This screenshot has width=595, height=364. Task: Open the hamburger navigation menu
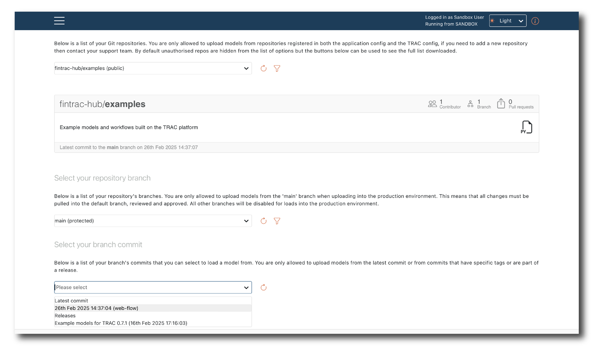coord(59,21)
